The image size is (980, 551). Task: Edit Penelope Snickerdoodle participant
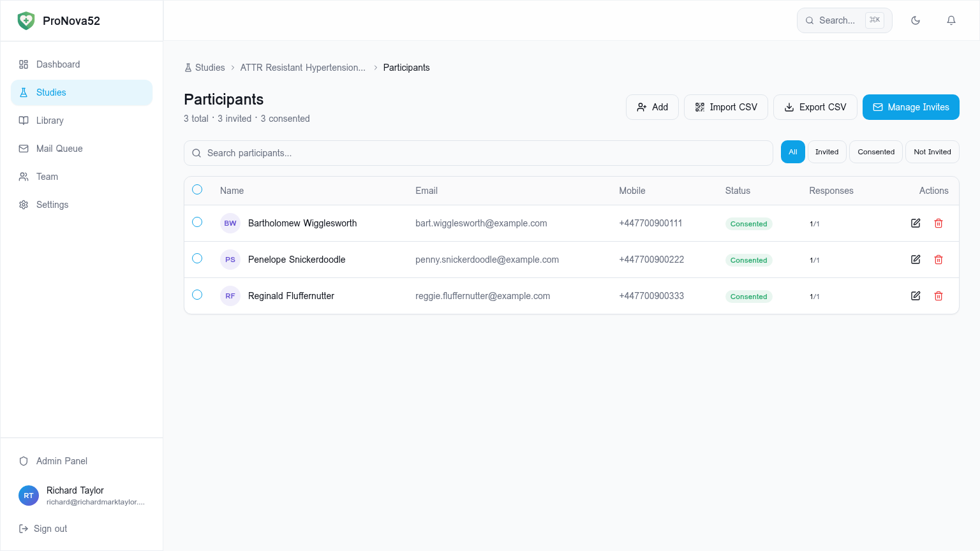(916, 260)
